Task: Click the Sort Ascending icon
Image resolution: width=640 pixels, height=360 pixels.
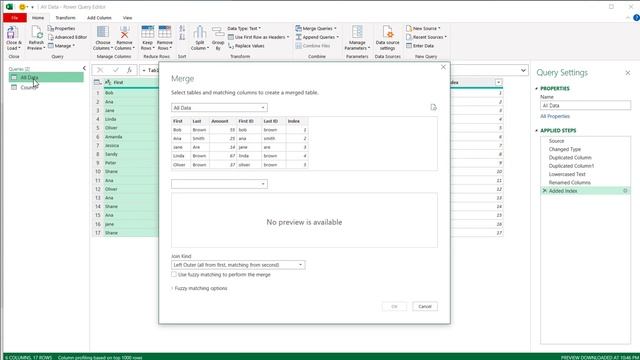Action: coord(182,29)
